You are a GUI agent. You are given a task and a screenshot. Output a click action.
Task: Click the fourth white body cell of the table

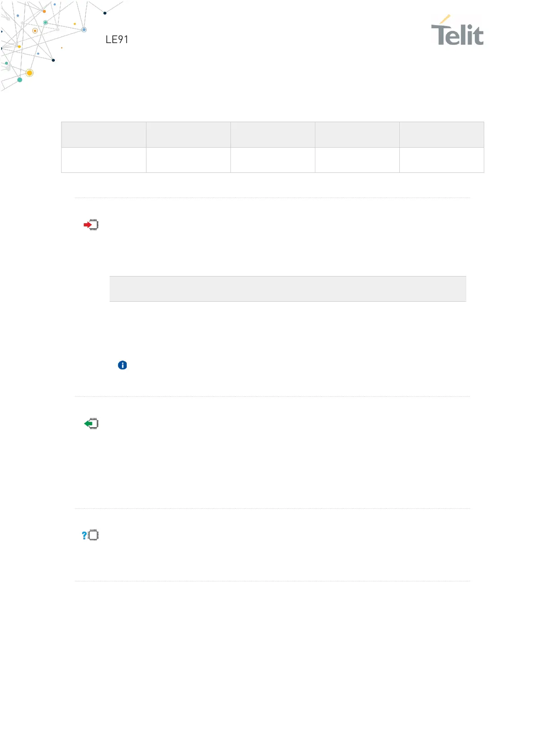[357, 160]
